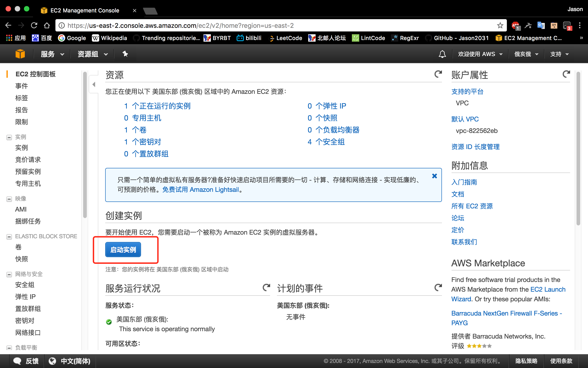Image resolution: width=588 pixels, height=368 pixels.
Task: Open 标签 in the sidebar
Action: click(22, 98)
